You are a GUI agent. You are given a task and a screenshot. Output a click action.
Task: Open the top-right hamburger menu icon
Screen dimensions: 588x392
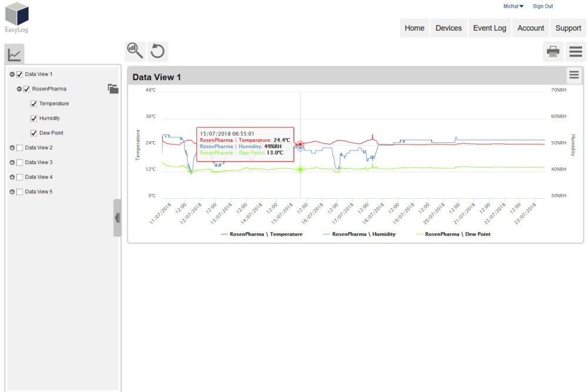[x=576, y=52]
